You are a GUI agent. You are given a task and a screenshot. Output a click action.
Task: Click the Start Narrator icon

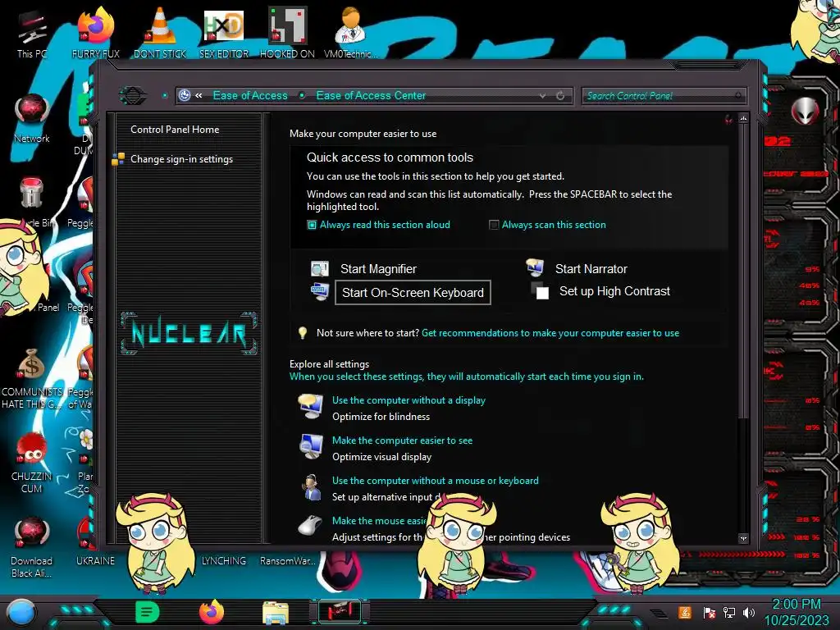pyautogui.click(x=535, y=267)
